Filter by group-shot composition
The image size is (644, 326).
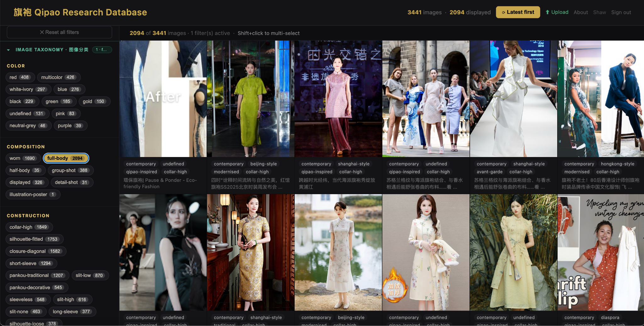coord(71,170)
